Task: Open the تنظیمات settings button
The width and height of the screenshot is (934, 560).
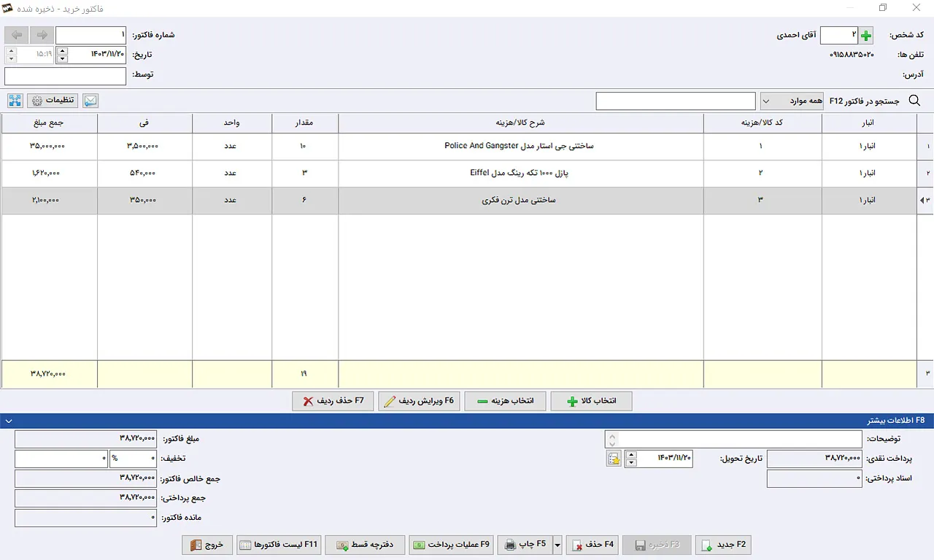Action: (x=53, y=101)
